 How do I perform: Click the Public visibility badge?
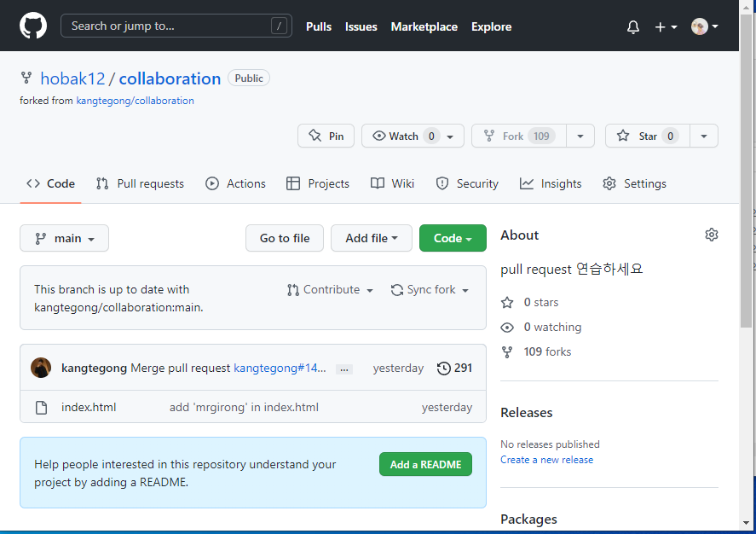[249, 78]
